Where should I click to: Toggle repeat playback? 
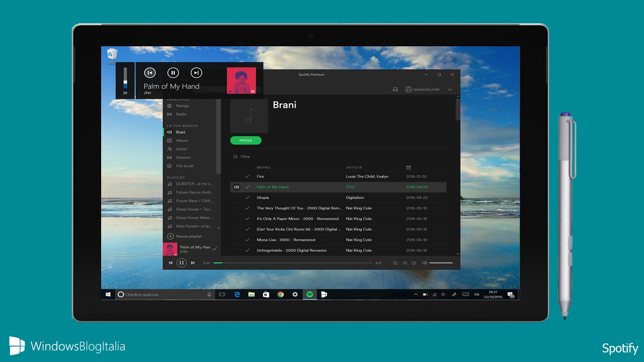(414, 263)
